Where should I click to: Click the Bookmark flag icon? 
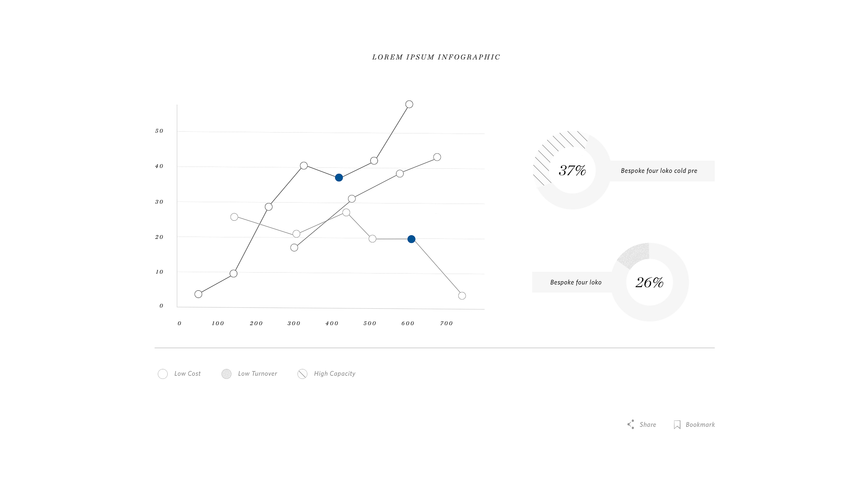point(677,425)
